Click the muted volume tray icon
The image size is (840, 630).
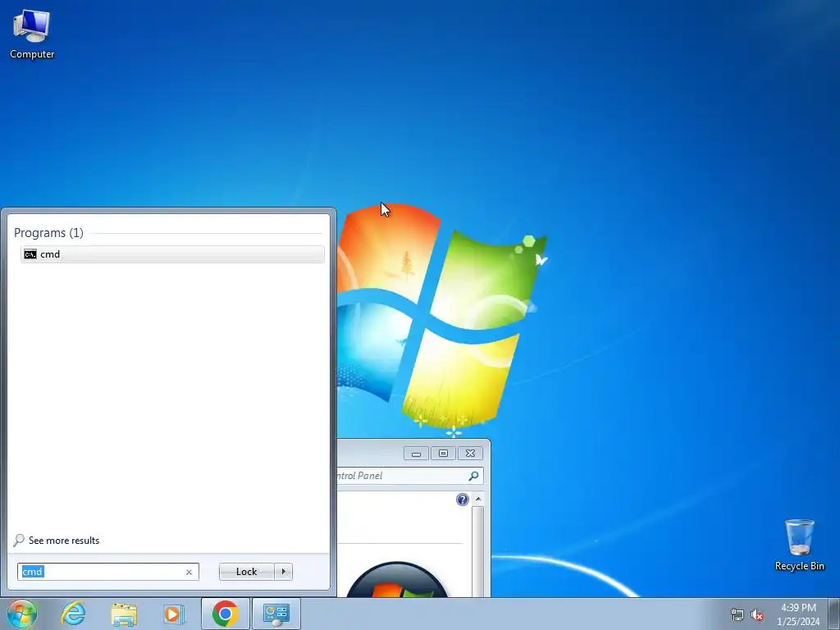pyautogui.click(x=757, y=615)
